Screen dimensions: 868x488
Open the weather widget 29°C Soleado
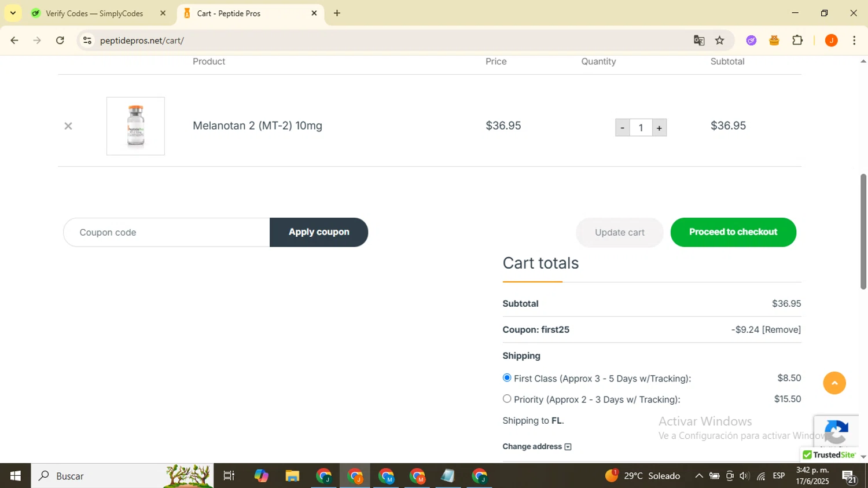[643, 476]
